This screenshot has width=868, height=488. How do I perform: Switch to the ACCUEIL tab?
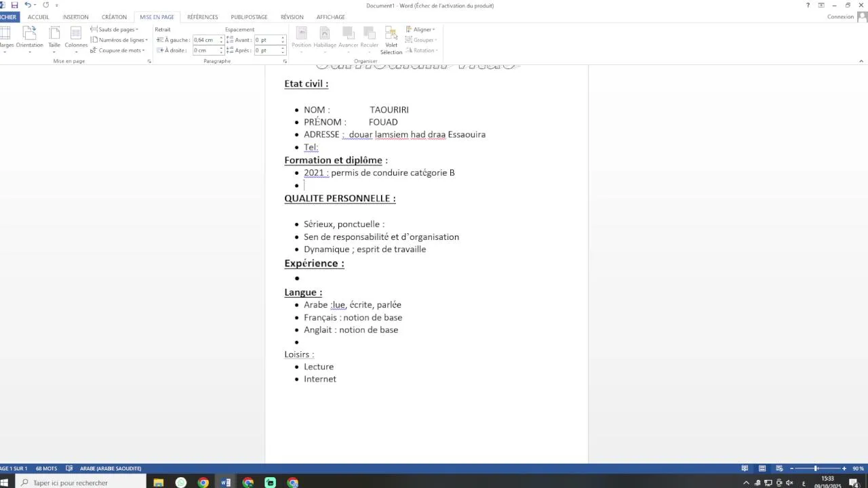click(38, 17)
